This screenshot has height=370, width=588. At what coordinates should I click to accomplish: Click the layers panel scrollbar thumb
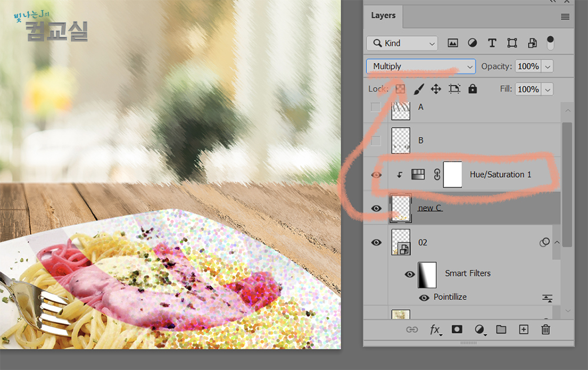point(567,184)
